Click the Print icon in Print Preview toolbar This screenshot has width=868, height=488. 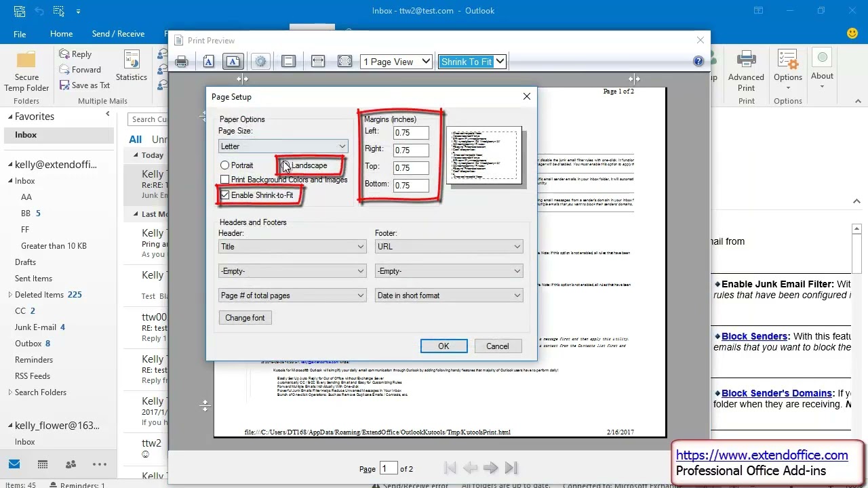(182, 62)
